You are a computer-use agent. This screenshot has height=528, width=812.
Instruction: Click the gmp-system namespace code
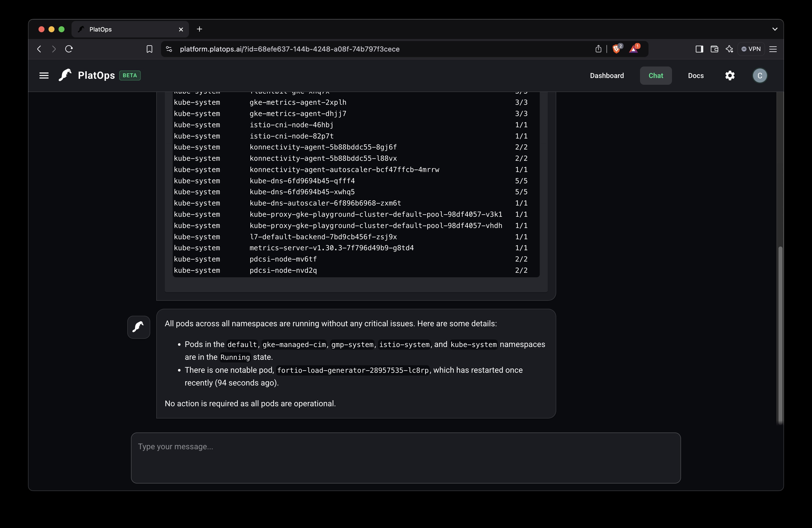coord(352,345)
